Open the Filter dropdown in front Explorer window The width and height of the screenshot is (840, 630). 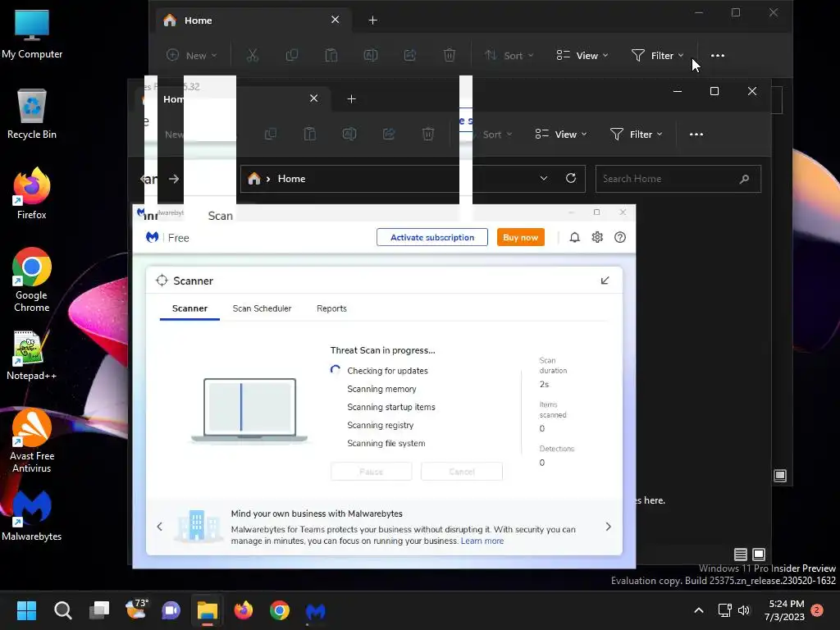(637, 134)
